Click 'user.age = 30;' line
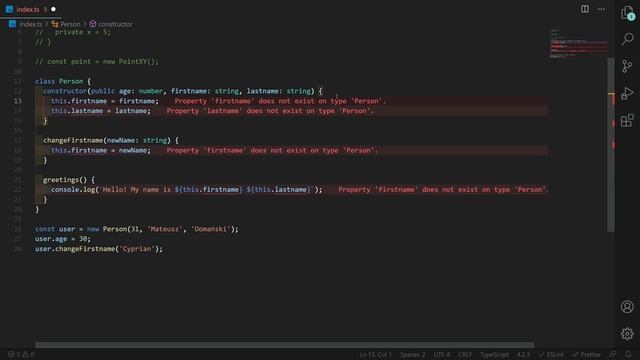This screenshot has width=640, height=360. pos(63,239)
